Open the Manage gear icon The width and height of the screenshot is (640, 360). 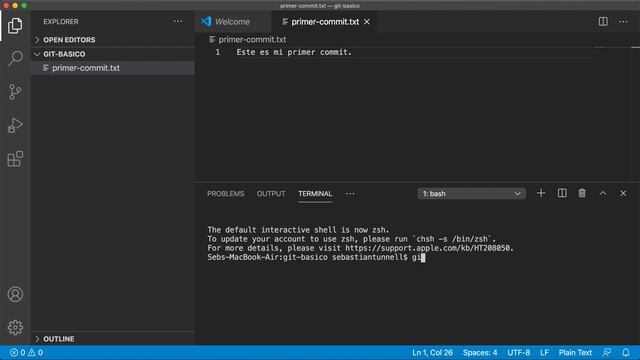point(15,327)
